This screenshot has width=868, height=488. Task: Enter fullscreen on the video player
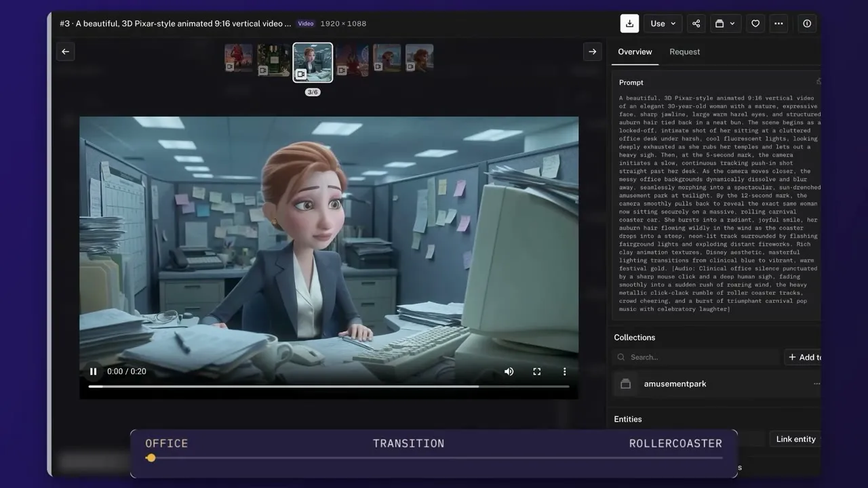coord(536,371)
